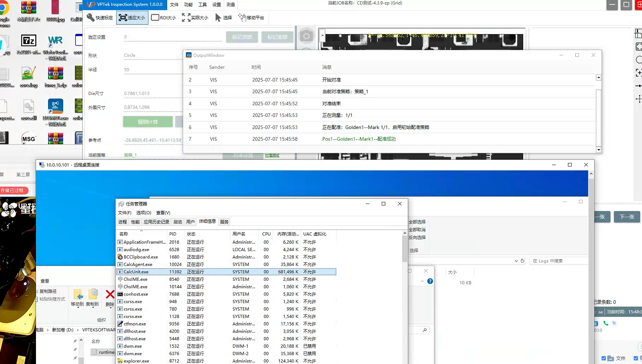The width and height of the screenshot is (642, 364).
Task: Select the frame-plus ROI tool in sidebar
Action: click(639, 73)
